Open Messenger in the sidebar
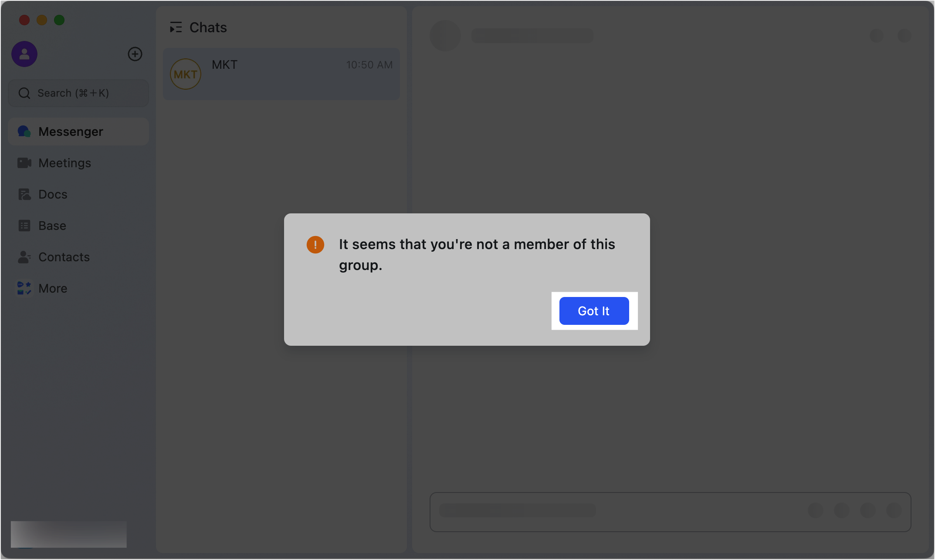The width and height of the screenshot is (935, 560). 78,132
